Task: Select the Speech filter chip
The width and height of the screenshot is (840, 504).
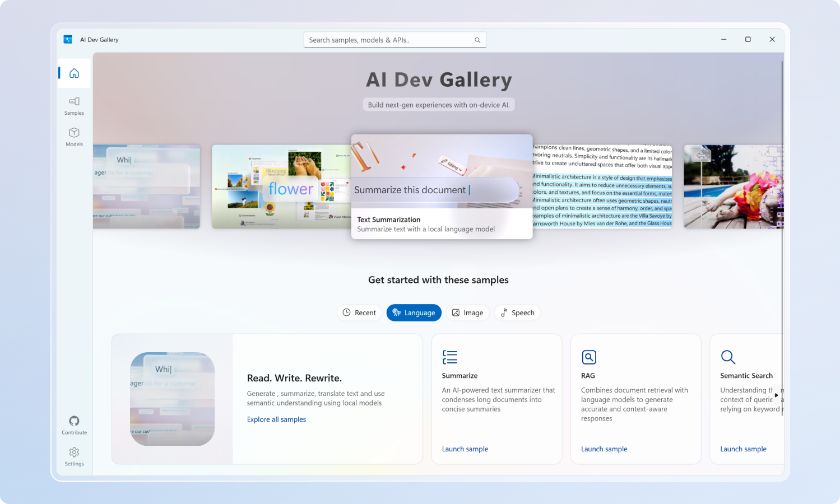Action: click(517, 312)
